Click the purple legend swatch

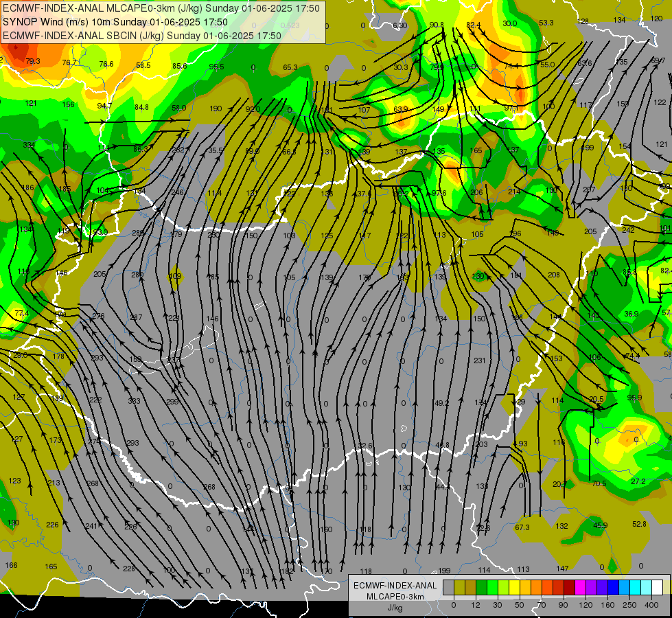click(x=592, y=587)
